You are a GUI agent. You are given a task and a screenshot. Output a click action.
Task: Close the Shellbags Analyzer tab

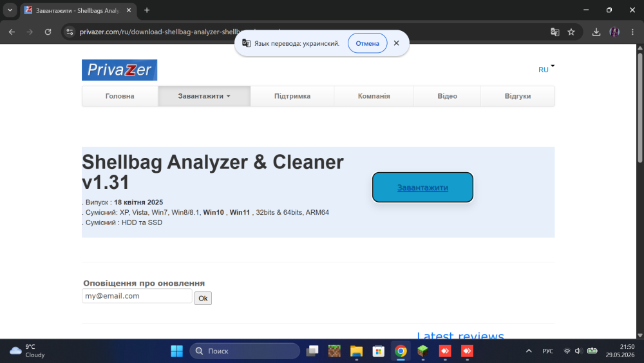coord(129,10)
